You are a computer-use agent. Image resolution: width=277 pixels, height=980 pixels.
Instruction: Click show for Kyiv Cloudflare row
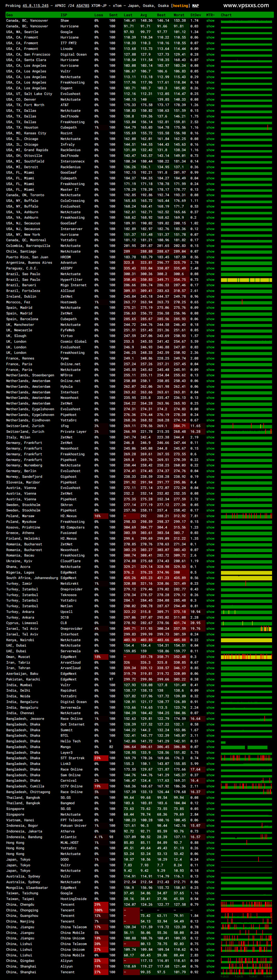click(x=210, y=561)
